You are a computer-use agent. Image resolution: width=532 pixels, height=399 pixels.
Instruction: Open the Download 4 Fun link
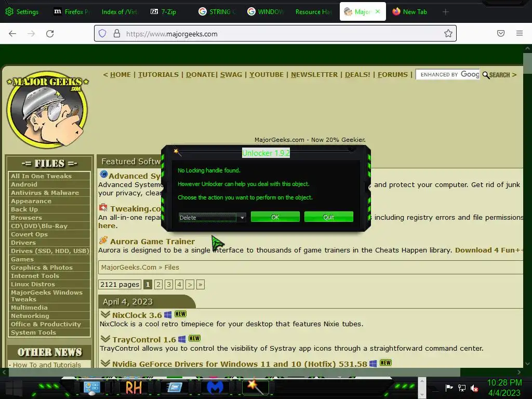488,250
